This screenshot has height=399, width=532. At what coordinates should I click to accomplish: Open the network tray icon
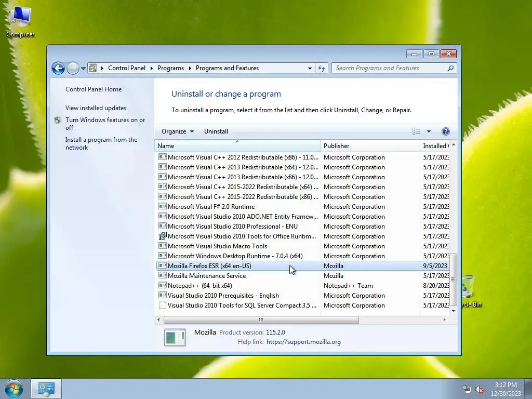click(x=467, y=389)
